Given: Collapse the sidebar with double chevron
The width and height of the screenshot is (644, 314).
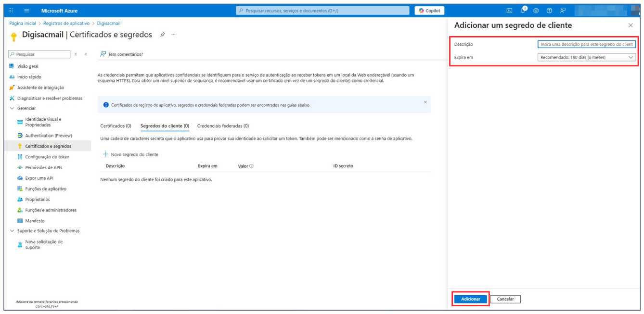Looking at the screenshot, I should click(86, 54).
